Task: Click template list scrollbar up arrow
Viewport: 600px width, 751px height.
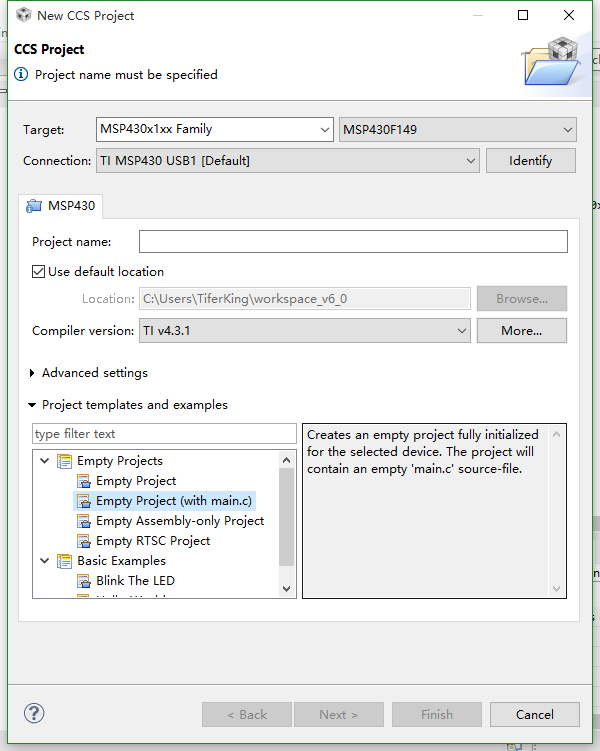Action: [x=286, y=460]
